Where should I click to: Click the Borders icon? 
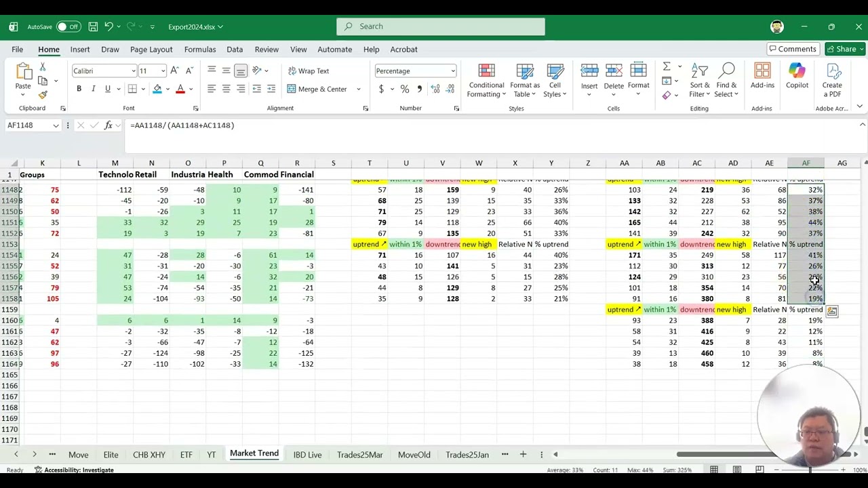tap(132, 89)
